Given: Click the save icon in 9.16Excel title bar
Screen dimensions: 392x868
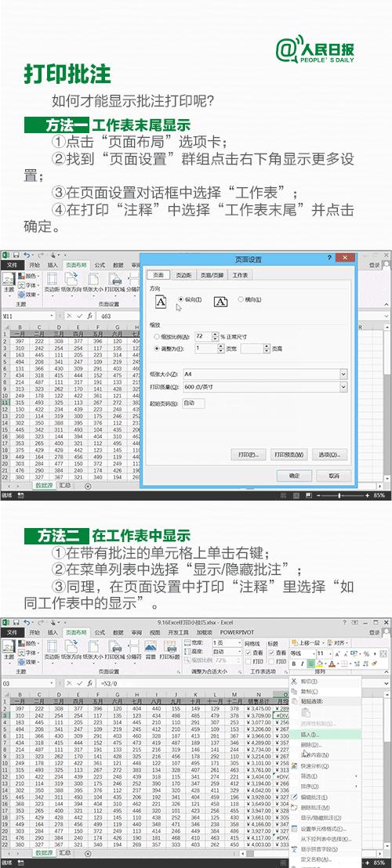Looking at the screenshot, I should (16, 624).
